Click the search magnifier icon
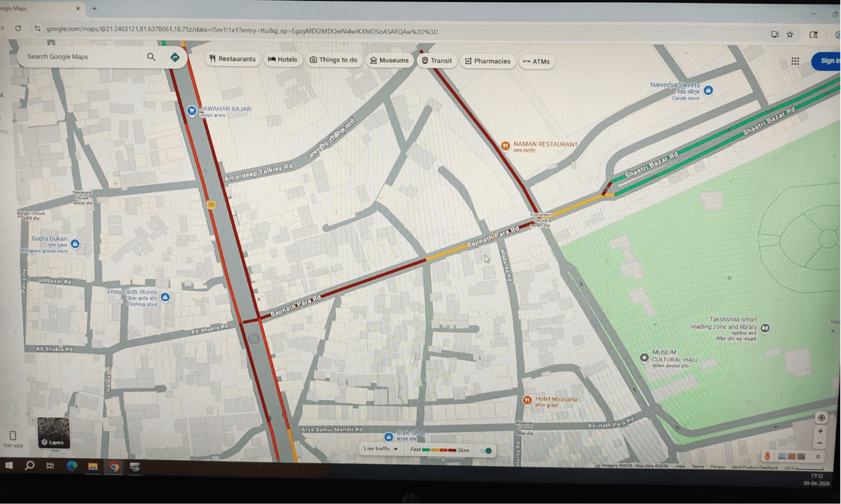 (152, 57)
